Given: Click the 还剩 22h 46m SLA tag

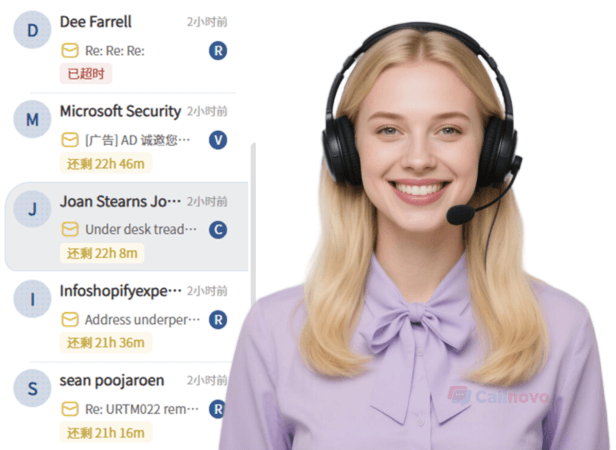Looking at the screenshot, I should [106, 163].
